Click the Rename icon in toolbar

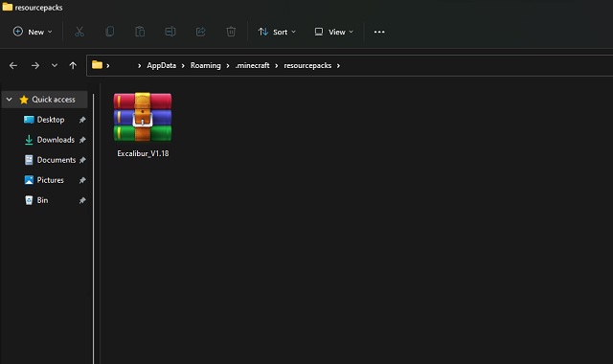pos(170,32)
